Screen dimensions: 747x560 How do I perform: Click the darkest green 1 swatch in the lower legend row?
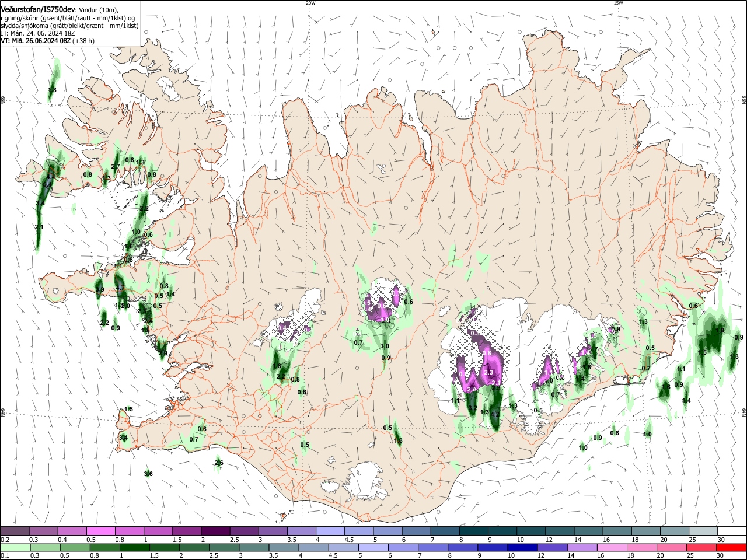(134, 547)
